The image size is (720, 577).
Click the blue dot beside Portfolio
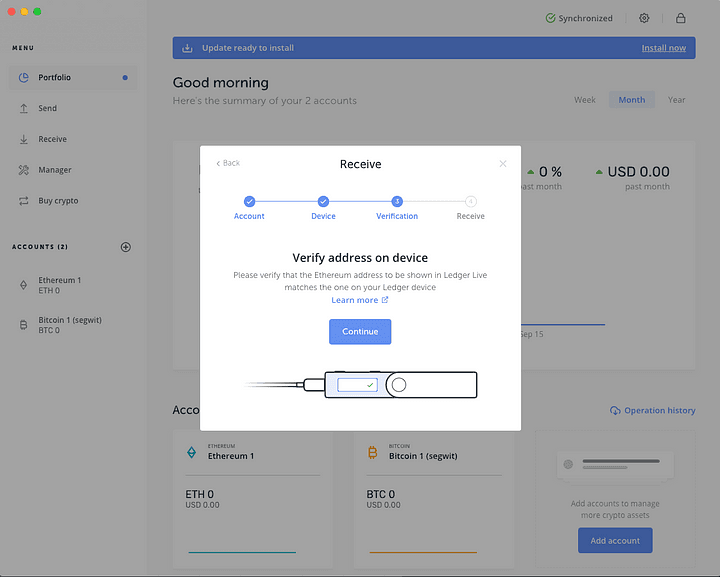tap(125, 78)
